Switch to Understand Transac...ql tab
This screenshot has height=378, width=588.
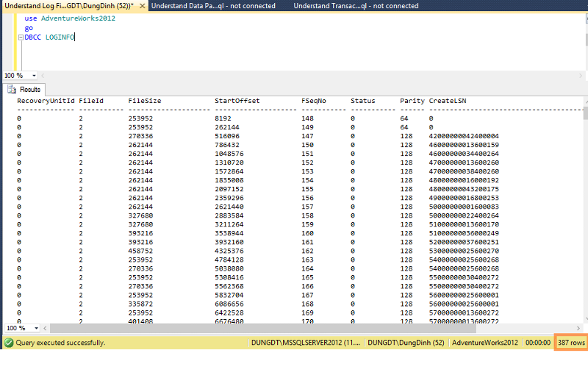pos(356,6)
